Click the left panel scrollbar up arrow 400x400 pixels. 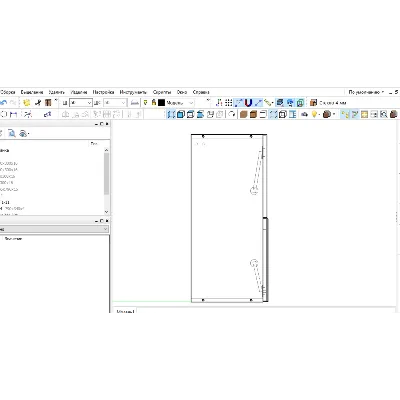click(x=106, y=150)
